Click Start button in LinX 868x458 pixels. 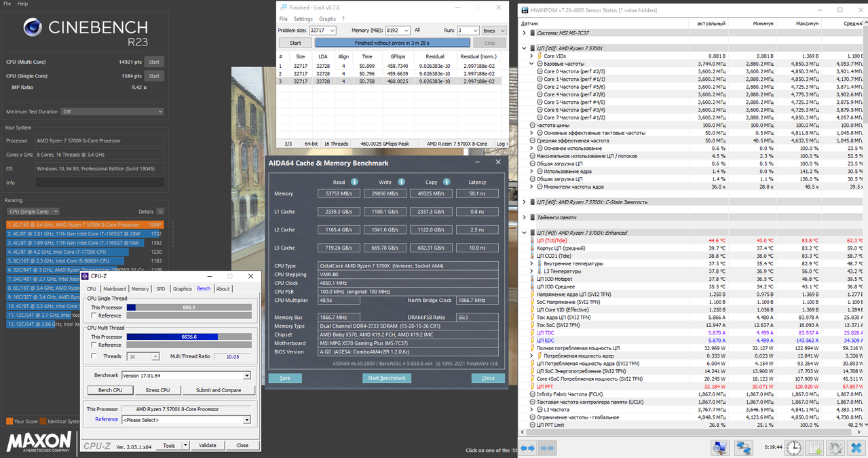pos(295,43)
